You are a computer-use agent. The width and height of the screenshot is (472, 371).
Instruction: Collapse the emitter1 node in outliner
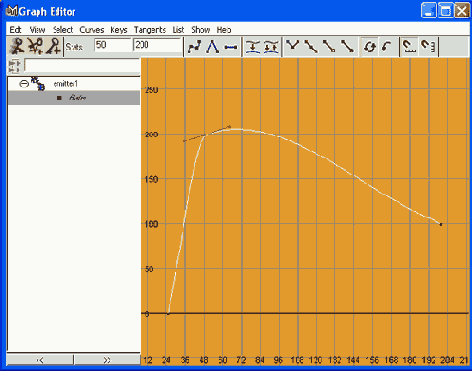coord(24,84)
